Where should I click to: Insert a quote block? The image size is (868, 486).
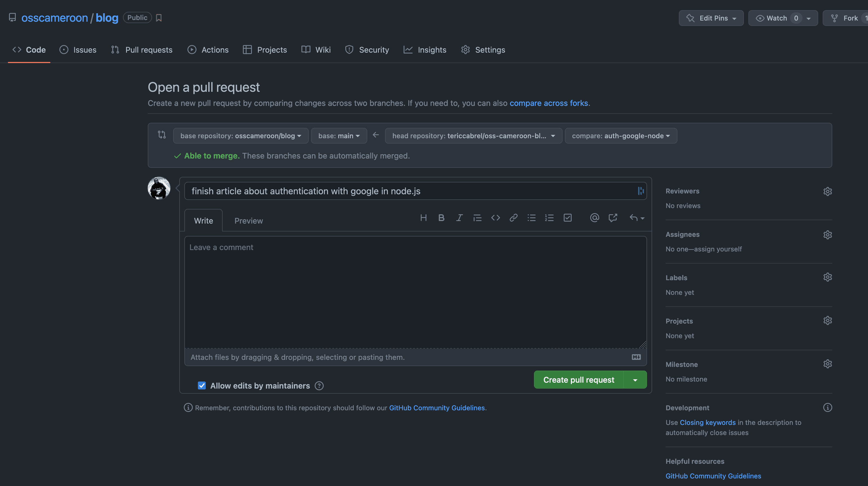[477, 218]
